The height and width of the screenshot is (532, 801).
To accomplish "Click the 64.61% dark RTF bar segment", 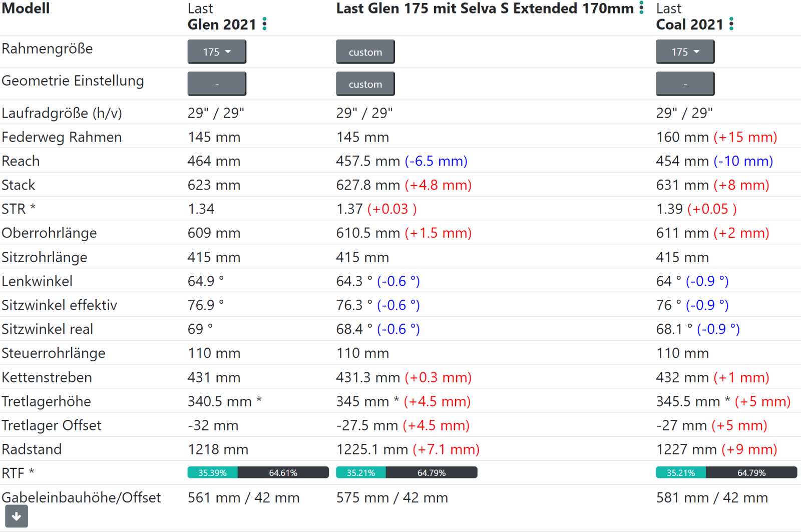I will coord(283,473).
